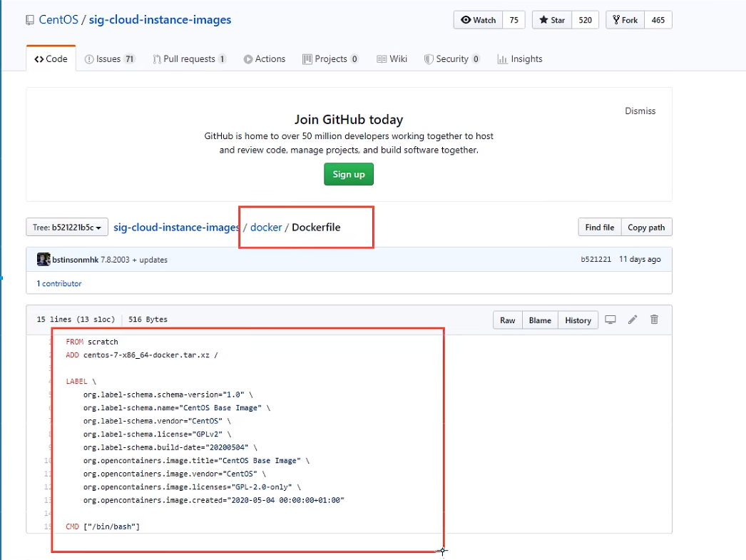Click the label-schema.license="GPLv2" line
Viewport: 746px width, 560px height.
click(157, 434)
